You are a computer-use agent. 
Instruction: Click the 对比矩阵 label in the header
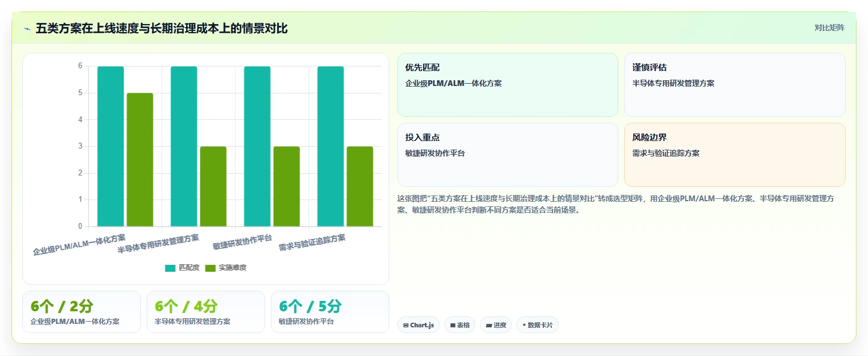[829, 28]
